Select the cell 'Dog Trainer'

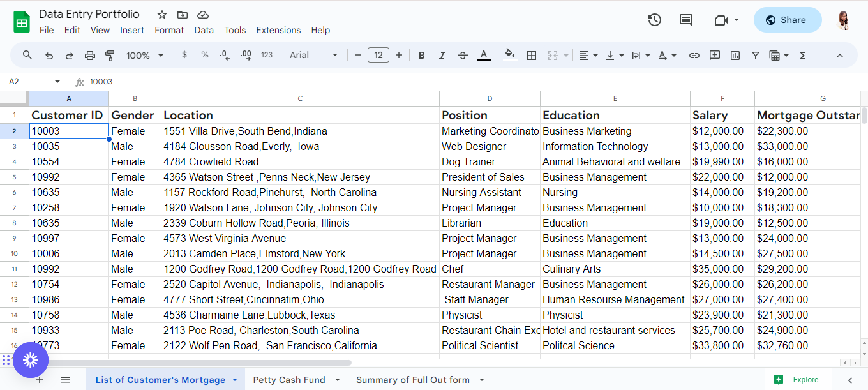tap(490, 161)
